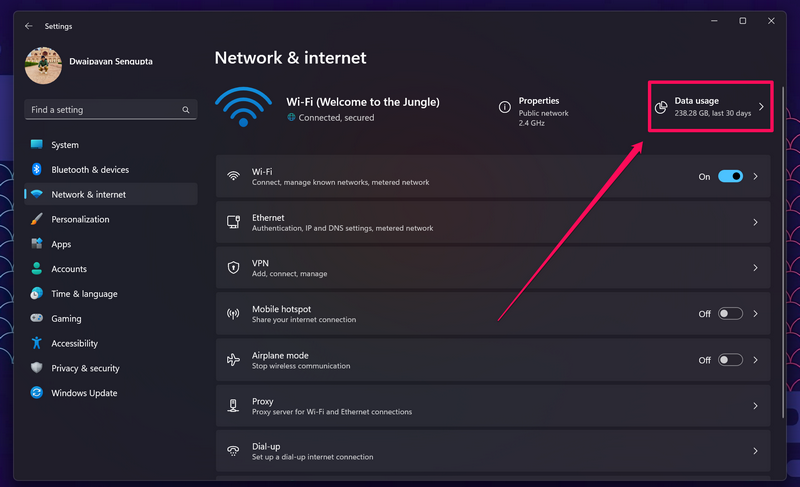
Task: Click the back arrow icon in Settings
Action: tap(28, 26)
